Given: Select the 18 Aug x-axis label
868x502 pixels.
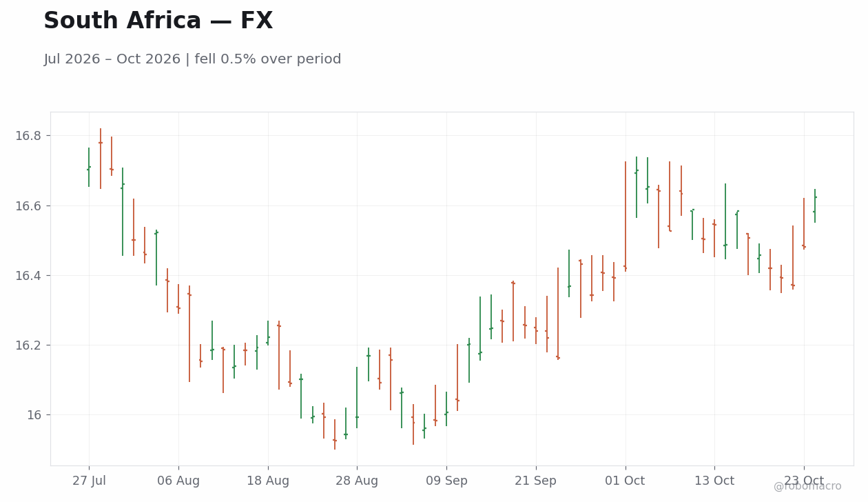Looking at the screenshot, I should 268,481.
